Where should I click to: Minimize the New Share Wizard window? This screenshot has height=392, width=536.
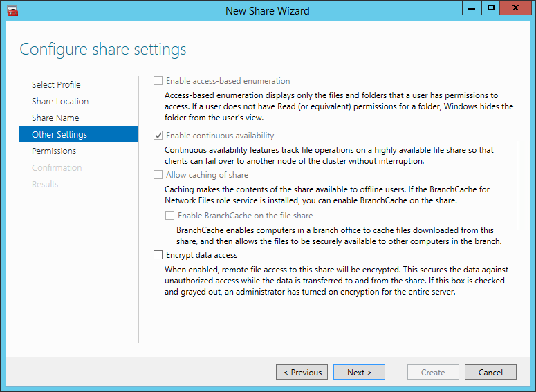point(472,8)
